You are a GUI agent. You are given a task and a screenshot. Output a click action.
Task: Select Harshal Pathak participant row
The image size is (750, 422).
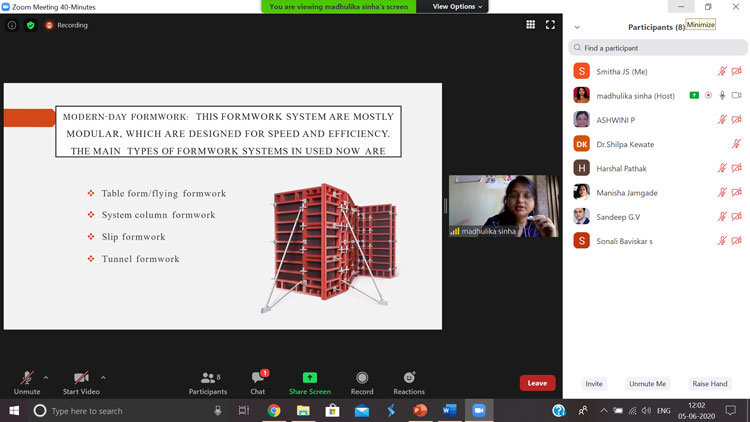tap(657, 168)
